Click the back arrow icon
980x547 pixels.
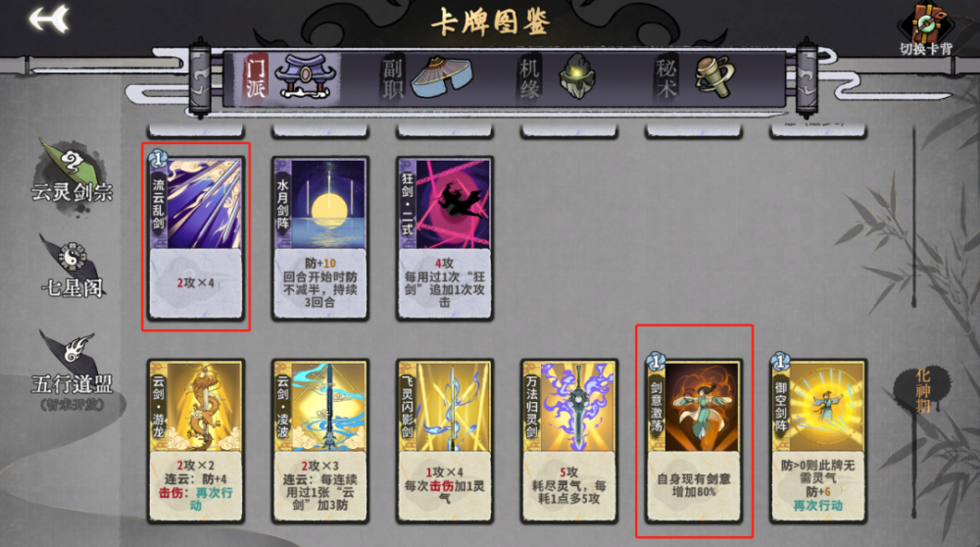(x=48, y=19)
